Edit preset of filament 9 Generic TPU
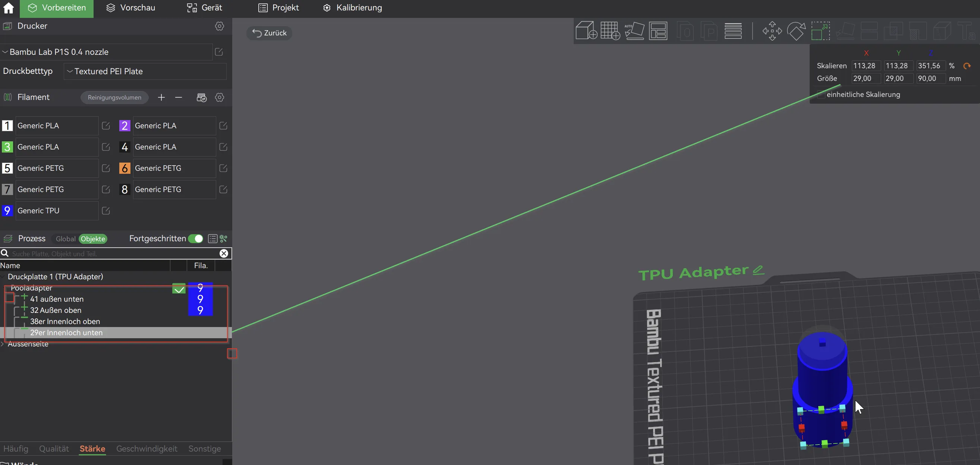This screenshot has width=980, height=465. pos(106,211)
